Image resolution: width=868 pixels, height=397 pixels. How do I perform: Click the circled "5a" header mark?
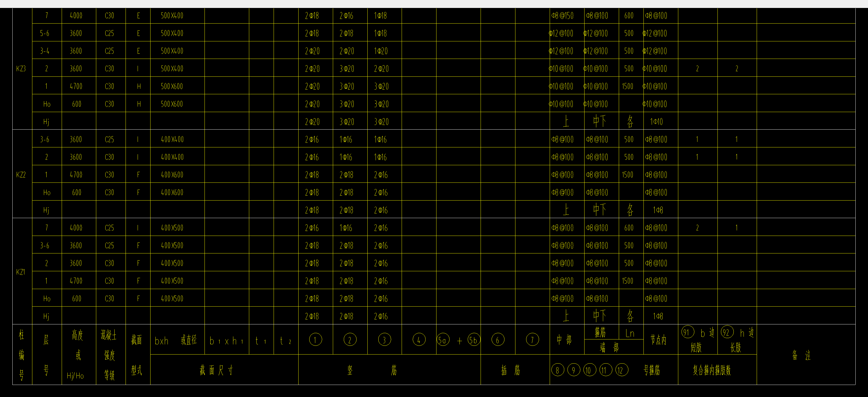point(443,340)
